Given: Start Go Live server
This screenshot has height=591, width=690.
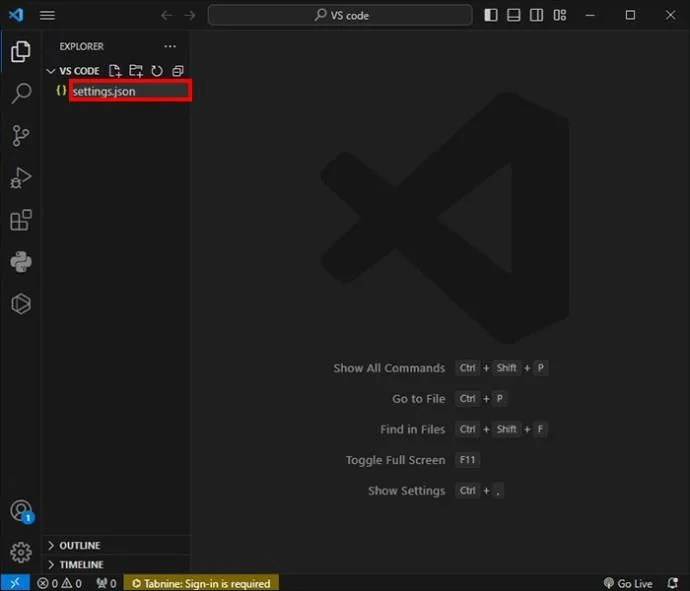Looking at the screenshot, I should [x=628, y=584].
